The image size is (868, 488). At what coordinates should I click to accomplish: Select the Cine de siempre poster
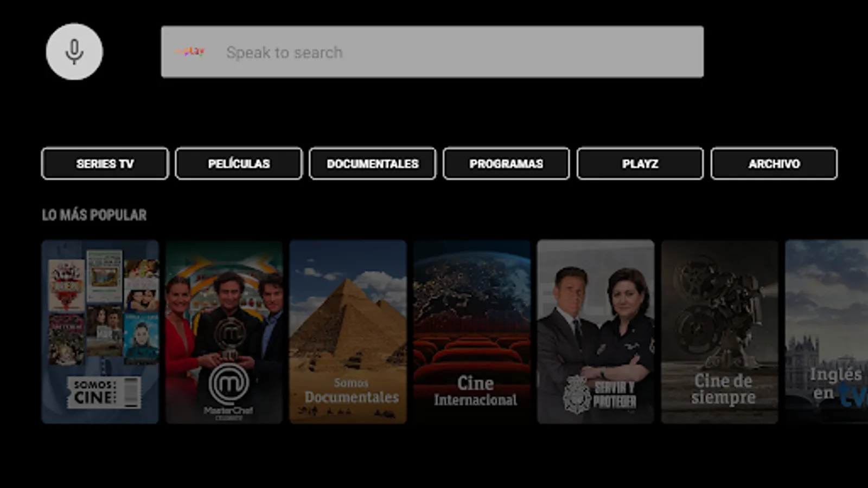[x=719, y=332]
